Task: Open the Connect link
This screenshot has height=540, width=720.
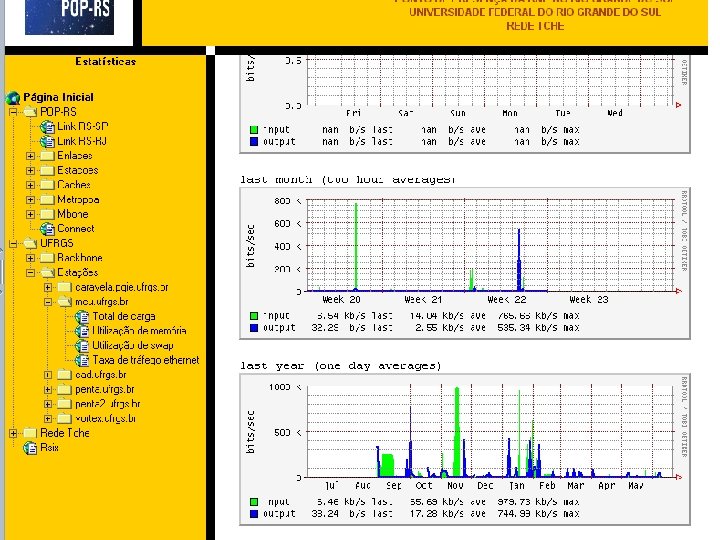Action: [x=76, y=229]
